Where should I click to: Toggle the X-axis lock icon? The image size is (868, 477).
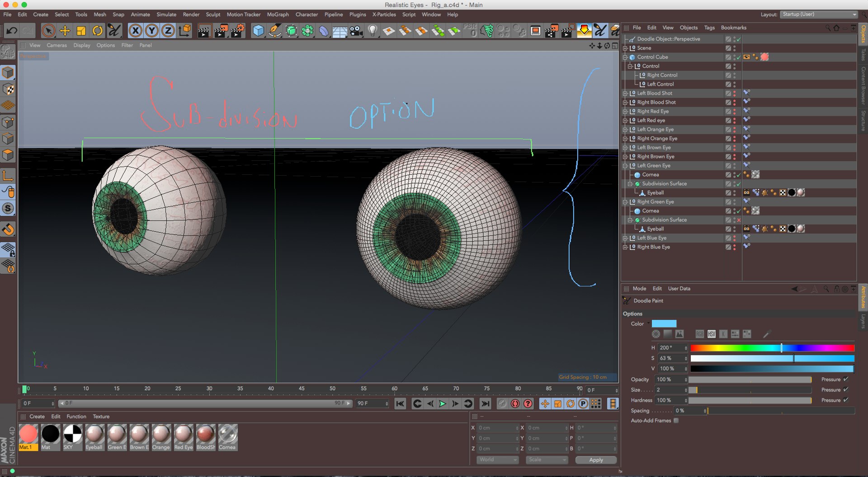[135, 31]
